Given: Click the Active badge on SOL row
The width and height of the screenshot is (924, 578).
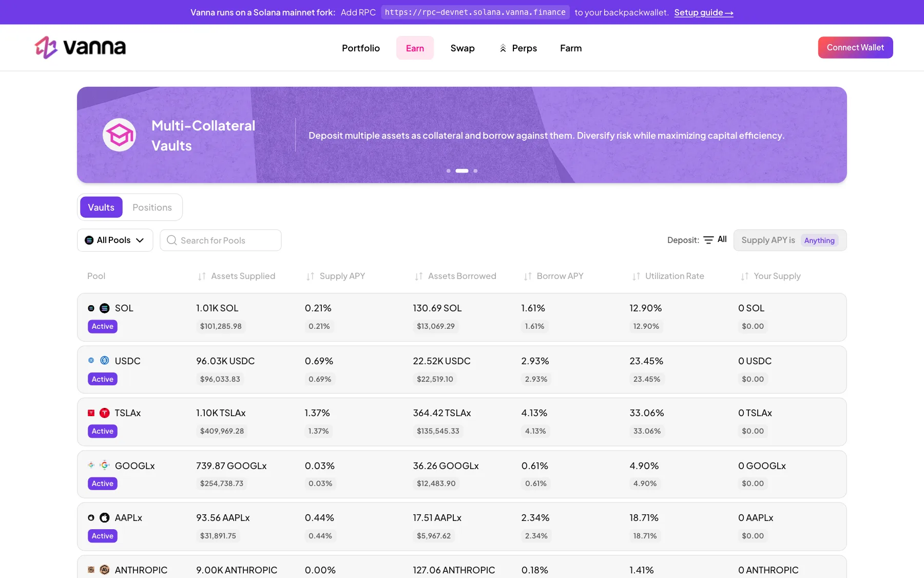Looking at the screenshot, I should (x=103, y=326).
